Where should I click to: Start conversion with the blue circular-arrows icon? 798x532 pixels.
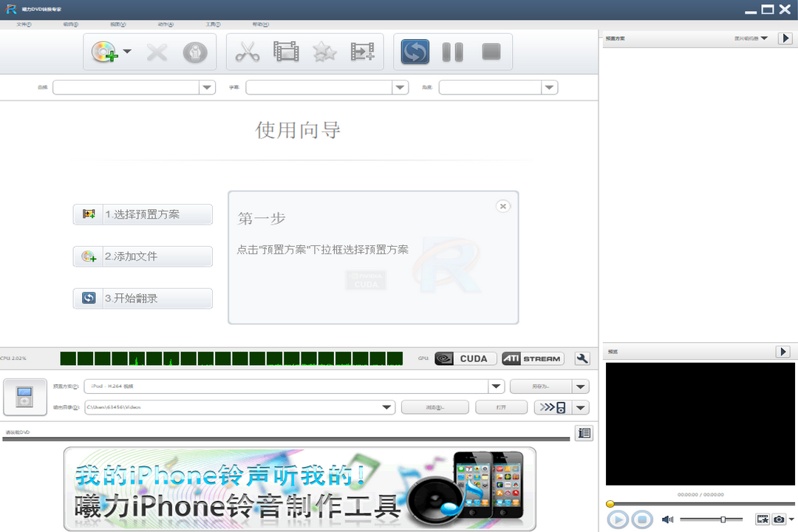click(x=414, y=52)
